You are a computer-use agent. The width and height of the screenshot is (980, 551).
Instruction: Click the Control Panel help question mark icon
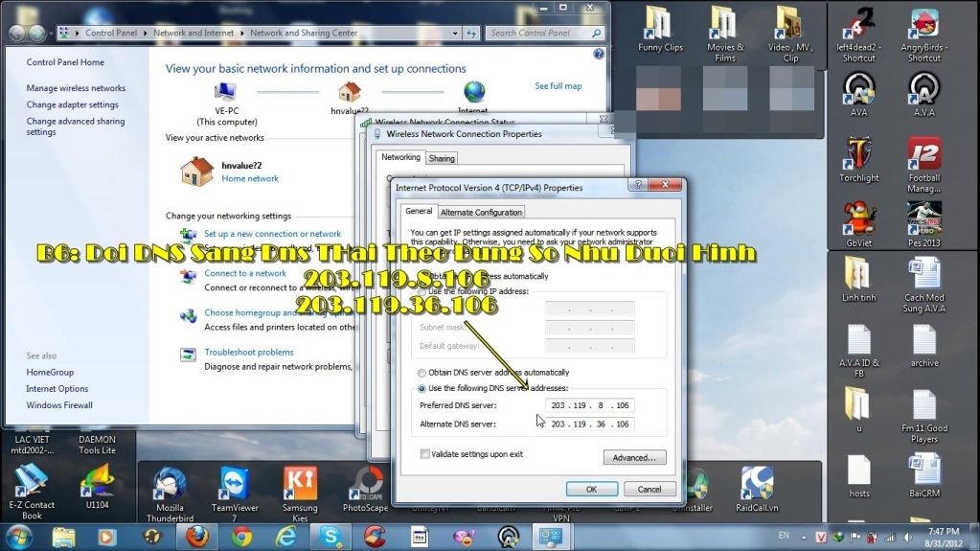point(599,55)
